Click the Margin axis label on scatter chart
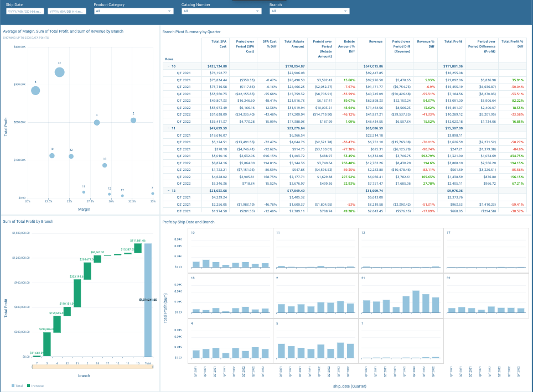The height and width of the screenshot is (392, 533). [x=84, y=209]
